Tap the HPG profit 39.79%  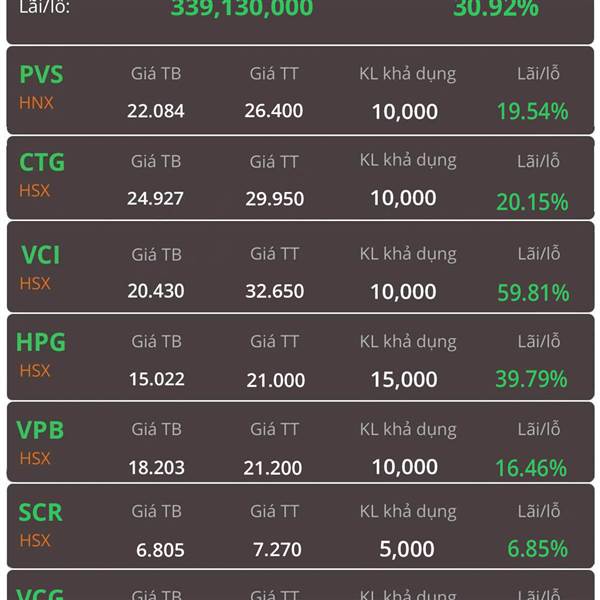(x=531, y=379)
